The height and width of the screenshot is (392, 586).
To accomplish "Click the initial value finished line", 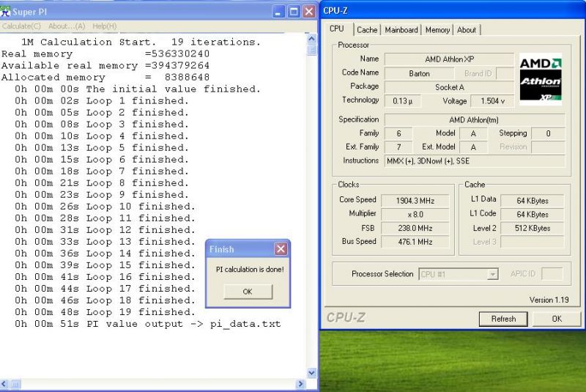I will click(x=138, y=89).
